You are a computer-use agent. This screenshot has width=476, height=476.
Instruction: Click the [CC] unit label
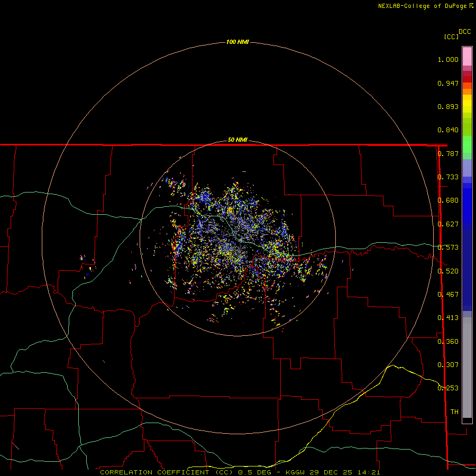click(x=451, y=36)
